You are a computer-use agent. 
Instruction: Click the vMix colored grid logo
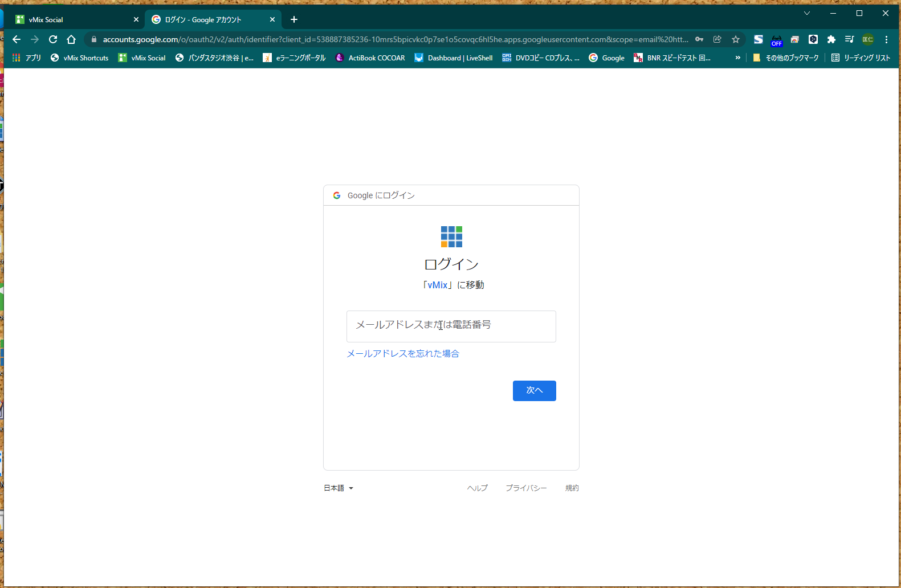pyautogui.click(x=451, y=237)
